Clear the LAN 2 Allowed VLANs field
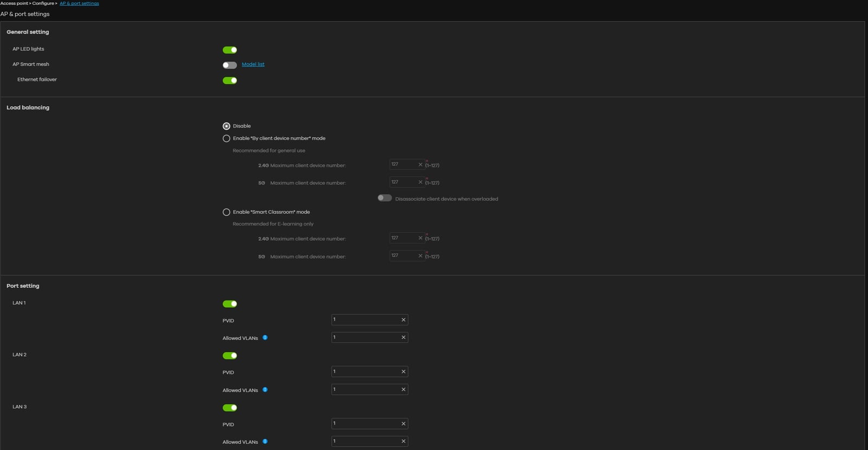This screenshot has width=868, height=450. [403, 389]
